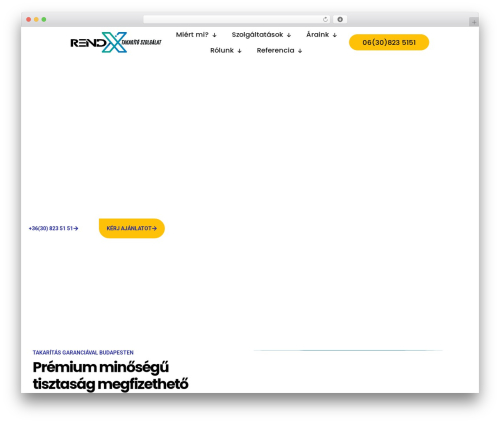Click the 'Prémium minőségű' heading
This screenshot has height=423, width=500.
[x=101, y=367]
